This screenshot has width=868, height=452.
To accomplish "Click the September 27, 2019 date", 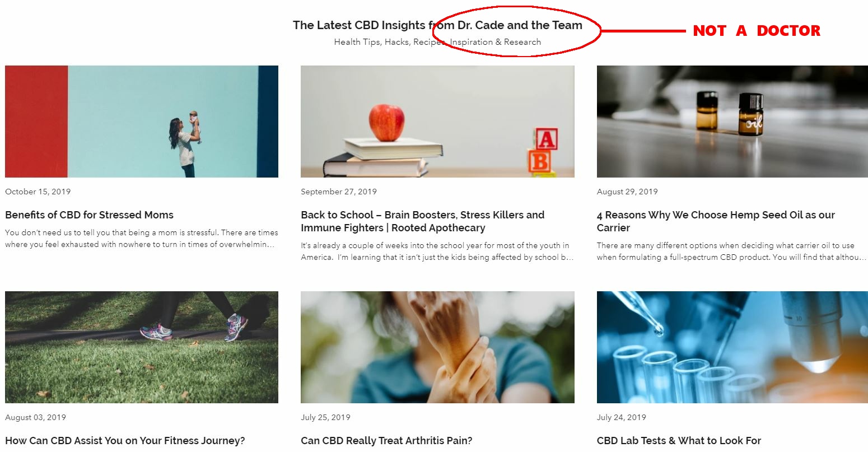I will (339, 192).
